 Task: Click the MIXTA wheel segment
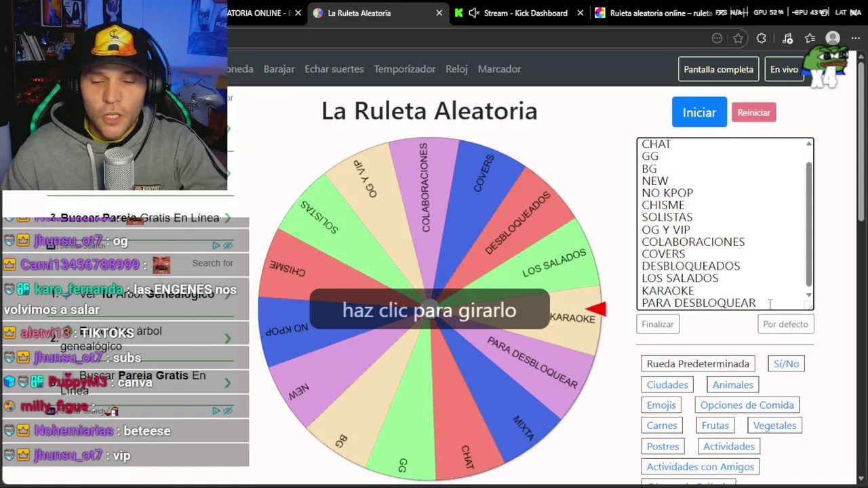pos(523,428)
